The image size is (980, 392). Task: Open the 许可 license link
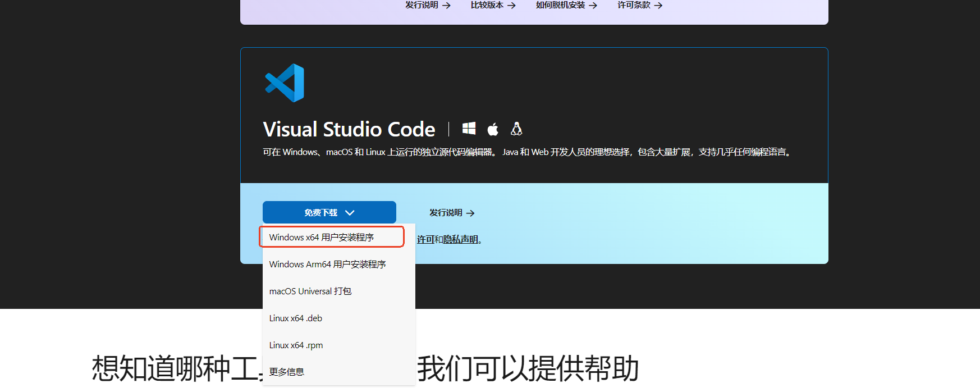coord(425,239)
